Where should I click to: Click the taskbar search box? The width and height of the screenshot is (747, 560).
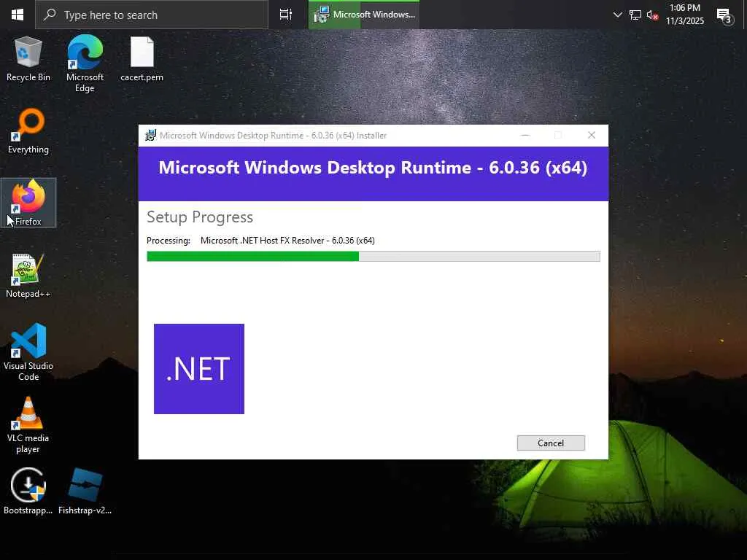(152, 15)
